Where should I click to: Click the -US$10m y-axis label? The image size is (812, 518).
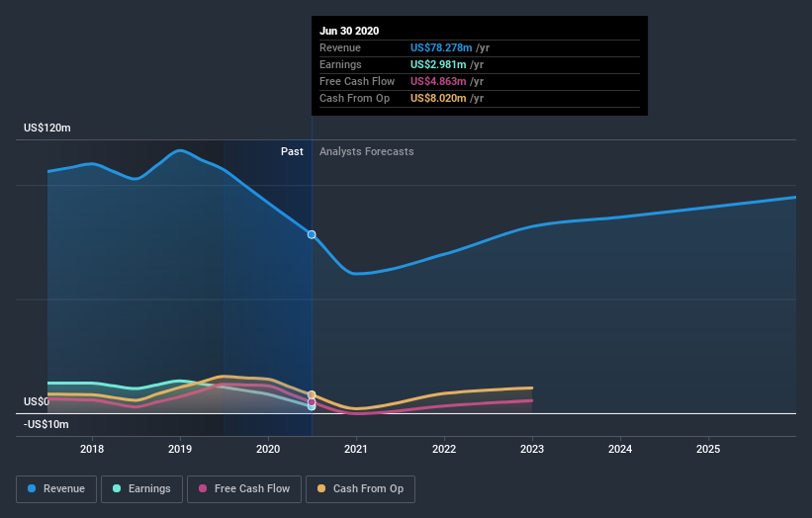click(x=46, y=424)
